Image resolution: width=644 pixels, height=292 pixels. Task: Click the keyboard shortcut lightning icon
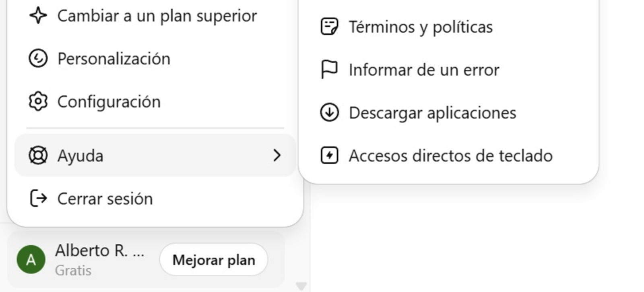tap(329, 155)
